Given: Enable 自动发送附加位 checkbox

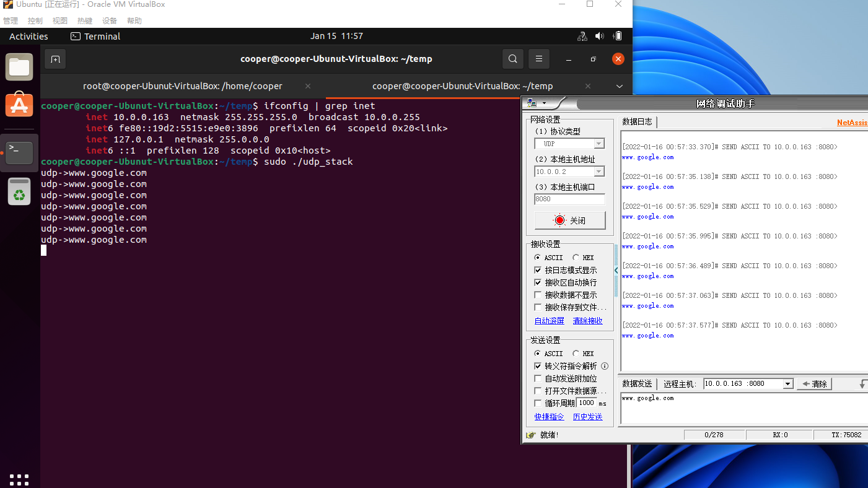Looking at the screenshot, I should pyautogui.click(x=538, y=378).
